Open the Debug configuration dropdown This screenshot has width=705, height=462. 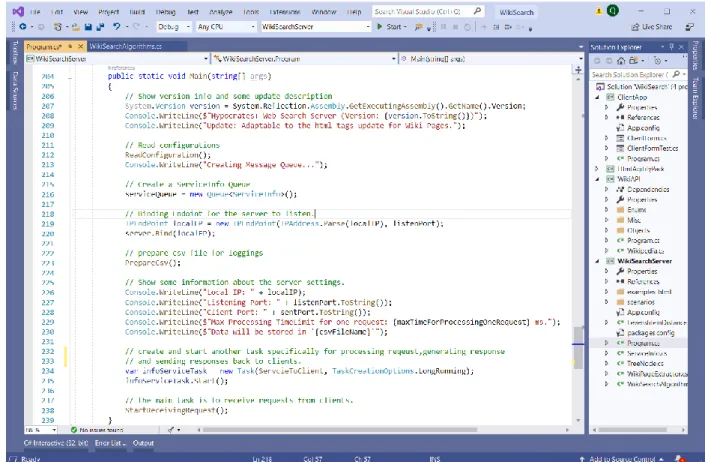pyautogui.click(x=174, y=27)
